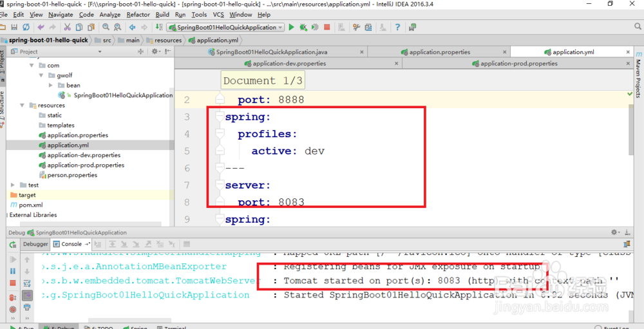Viewport: 644px width, 329px height.
Task: Switch to the SpringBoot01HelloQuickApplication.java tab
Action: point(271,52)
